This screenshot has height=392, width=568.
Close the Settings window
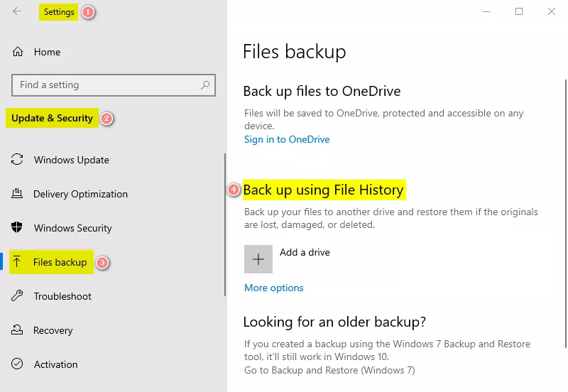pyautogui.click(x=552, y=11)
